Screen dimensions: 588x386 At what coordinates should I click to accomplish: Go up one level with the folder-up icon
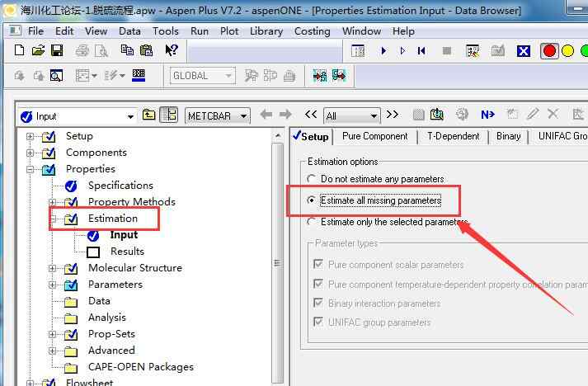pos(149,115)
